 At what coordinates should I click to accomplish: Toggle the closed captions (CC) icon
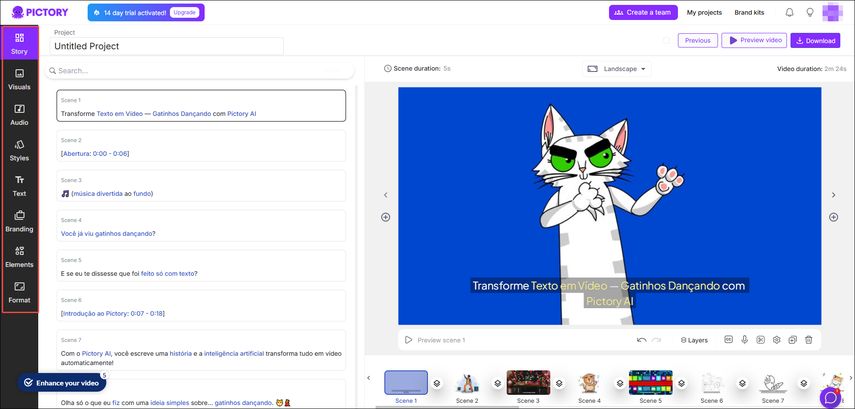click(x=728, y=340)
